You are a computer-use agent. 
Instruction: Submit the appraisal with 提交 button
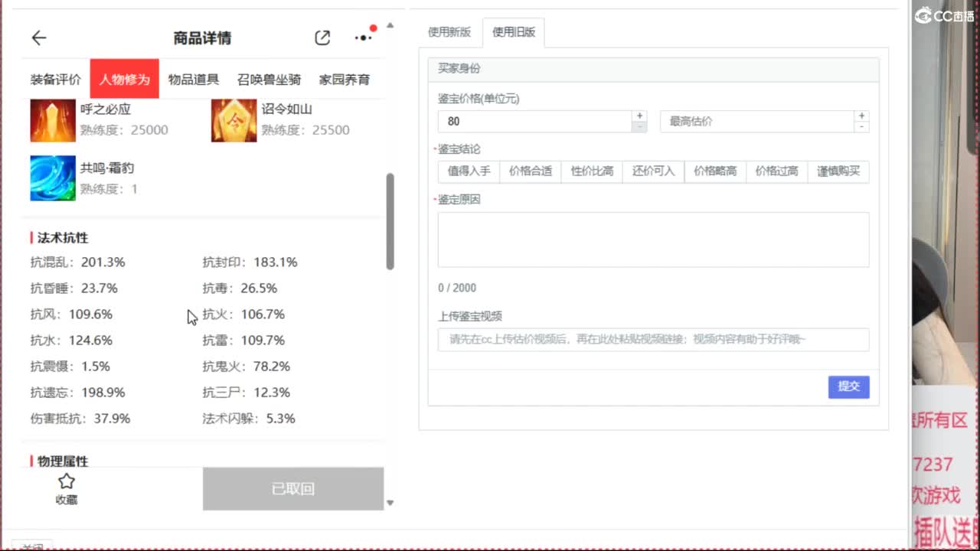[849, 386]
